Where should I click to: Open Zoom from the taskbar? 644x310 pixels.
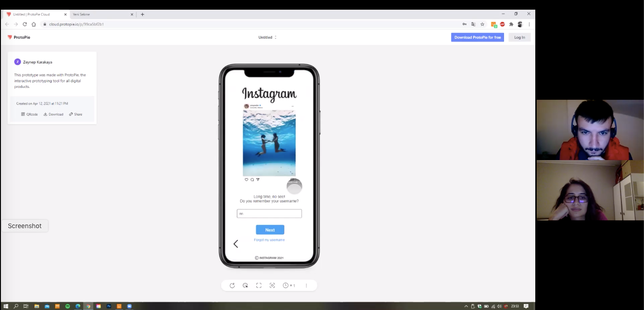(129, 306)
